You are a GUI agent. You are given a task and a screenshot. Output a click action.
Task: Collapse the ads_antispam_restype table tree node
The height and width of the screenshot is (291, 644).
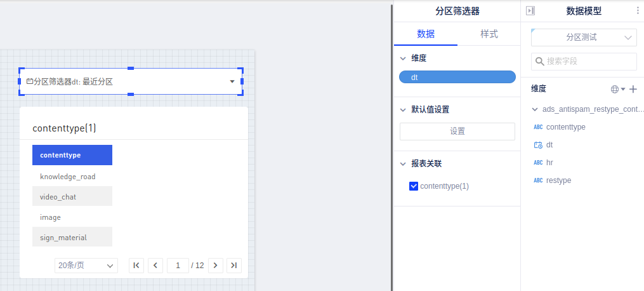pos(535,109)
